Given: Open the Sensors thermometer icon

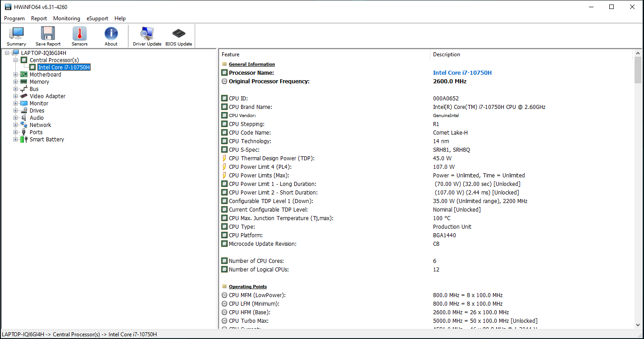Looking at the screenshot, I should (x=79, y=34).
